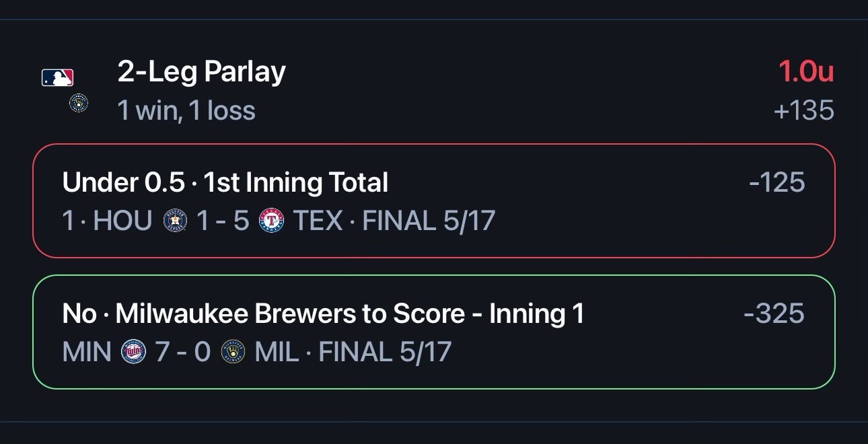This screenshot has height=444, width=868.
Task: Click the MIN team abbreviation
Action: tap(87, 352)
